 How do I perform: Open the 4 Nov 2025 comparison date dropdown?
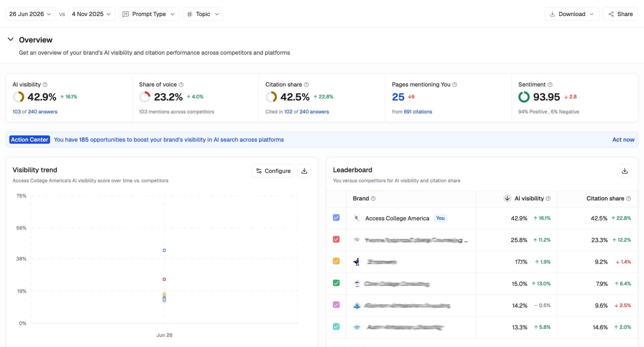click(x=92, y=14)
